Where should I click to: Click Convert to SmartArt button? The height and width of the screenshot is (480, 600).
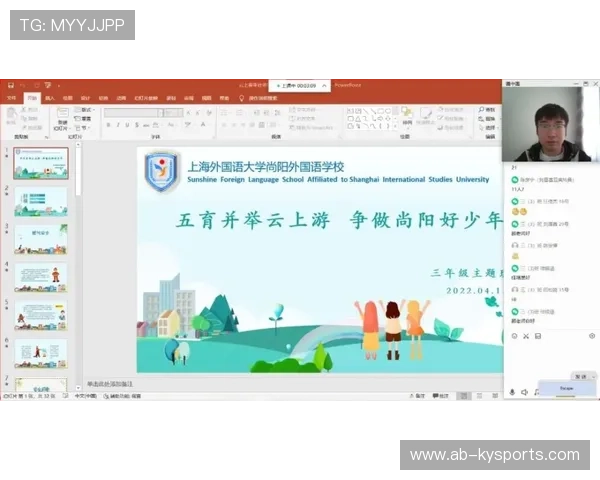(311, 127)
